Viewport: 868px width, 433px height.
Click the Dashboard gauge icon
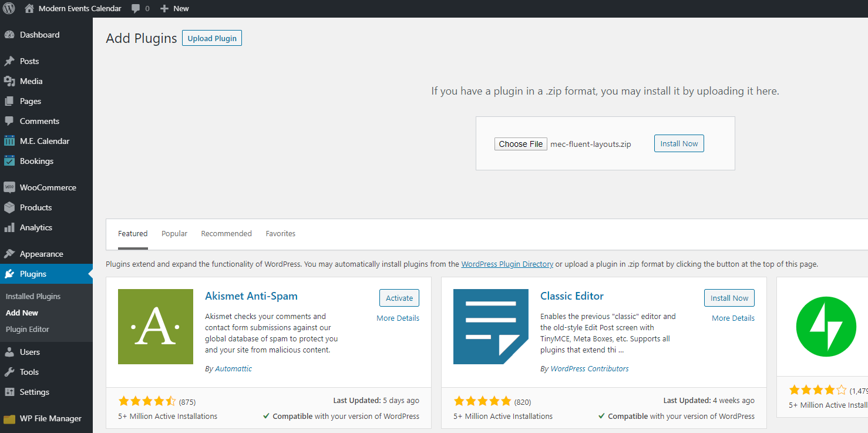9,35
